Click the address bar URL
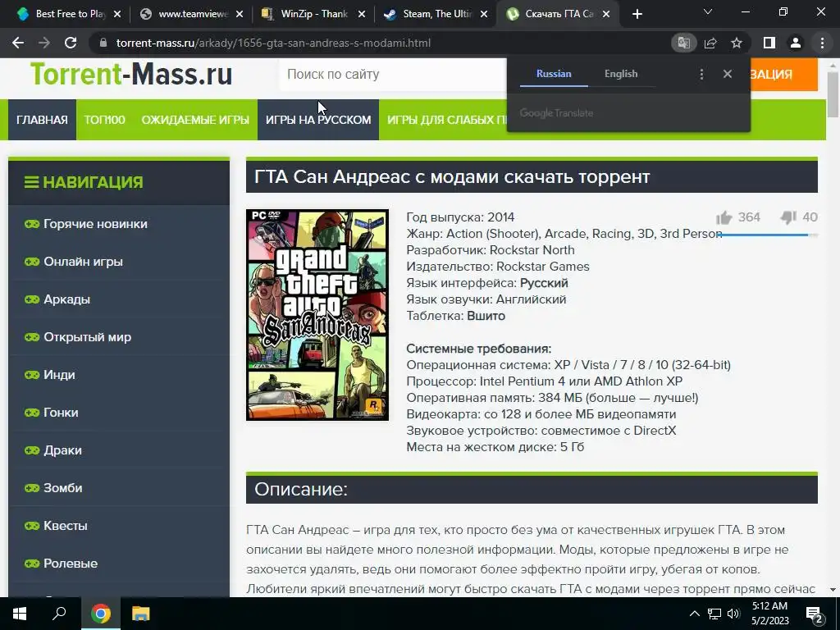840x630 pixels. 273,43
